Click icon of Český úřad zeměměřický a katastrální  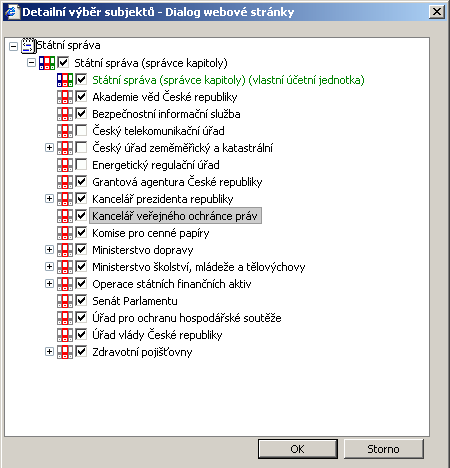(x=65, y=148)
